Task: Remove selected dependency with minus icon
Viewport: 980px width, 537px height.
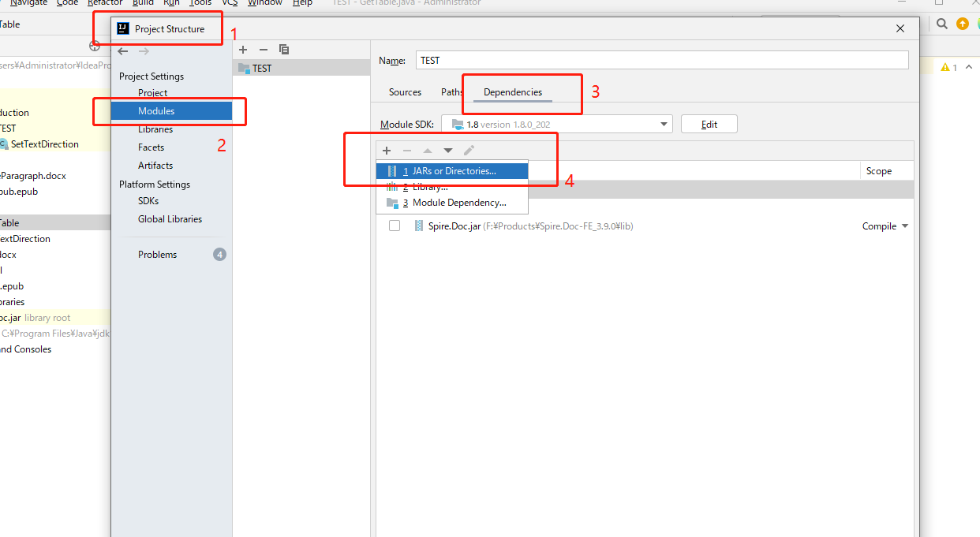Action: point(407,150)
